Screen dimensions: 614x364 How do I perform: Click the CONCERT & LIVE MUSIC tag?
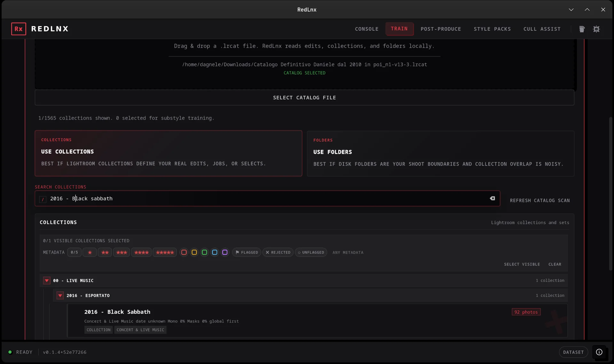pyautogui.click(x=140, y=330)
